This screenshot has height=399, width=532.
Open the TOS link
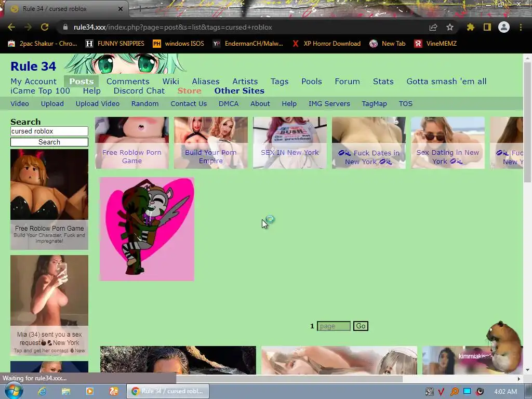coord(405,104)
